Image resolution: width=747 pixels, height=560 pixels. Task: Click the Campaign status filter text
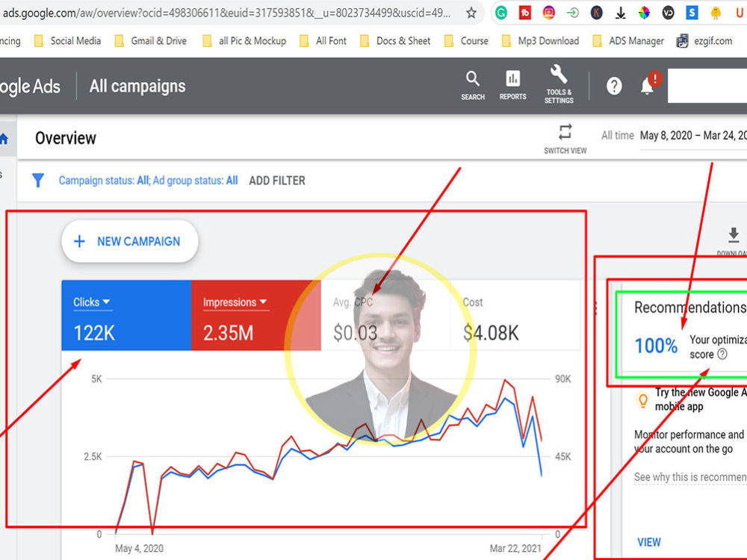(x=148, y=181)
